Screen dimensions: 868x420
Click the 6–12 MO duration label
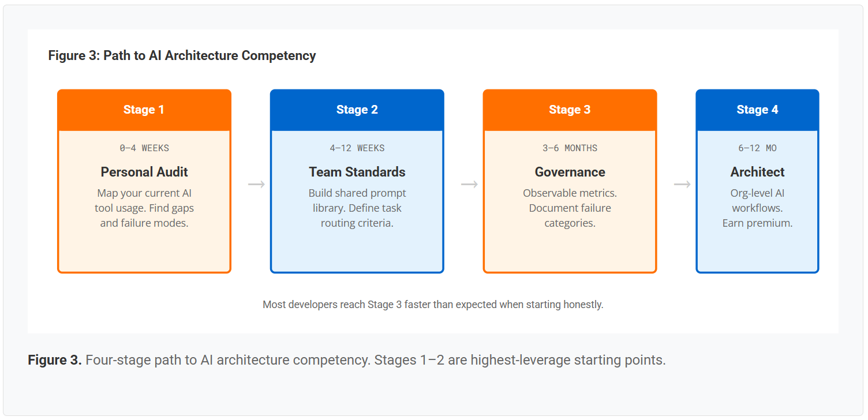click(758, 148)
